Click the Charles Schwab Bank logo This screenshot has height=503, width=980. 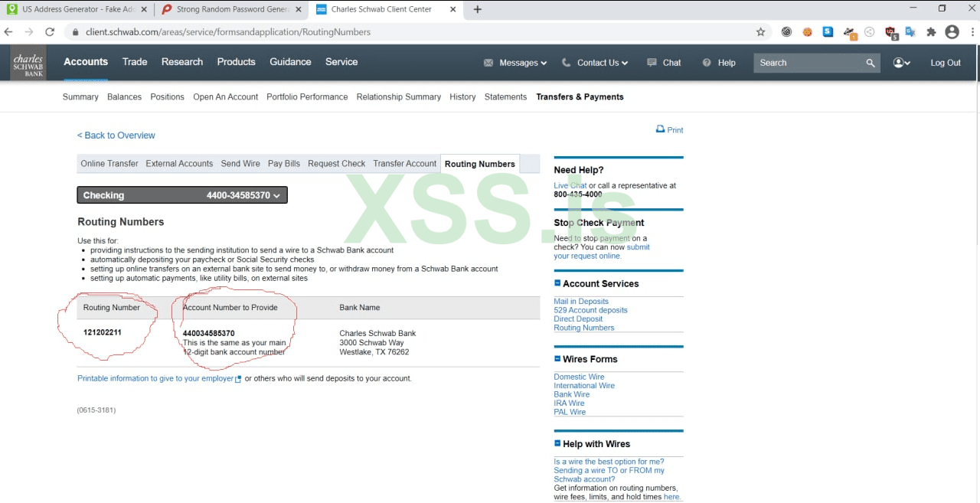[28, 64]
